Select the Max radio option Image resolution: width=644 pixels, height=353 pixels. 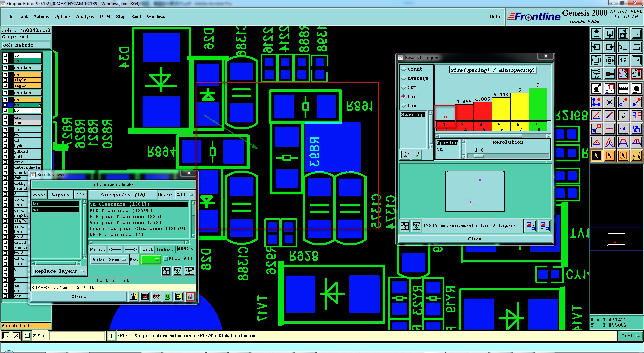click(404, 106)
